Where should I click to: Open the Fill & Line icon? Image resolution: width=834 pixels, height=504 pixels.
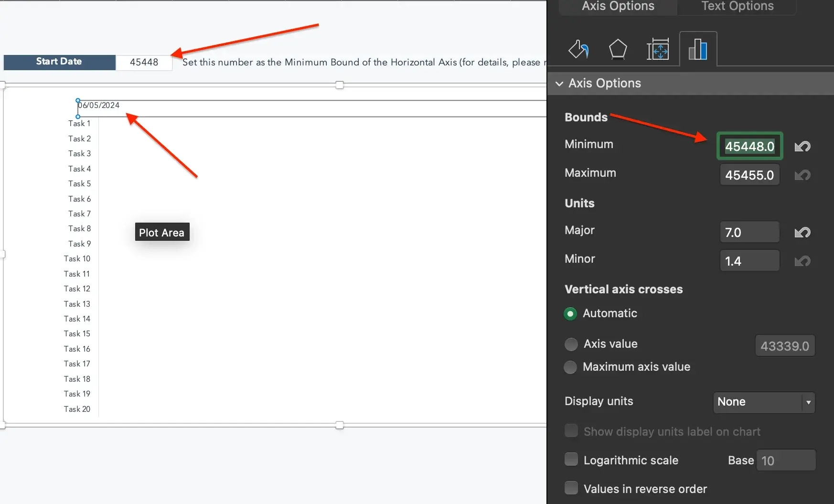[x=579, y=49]
